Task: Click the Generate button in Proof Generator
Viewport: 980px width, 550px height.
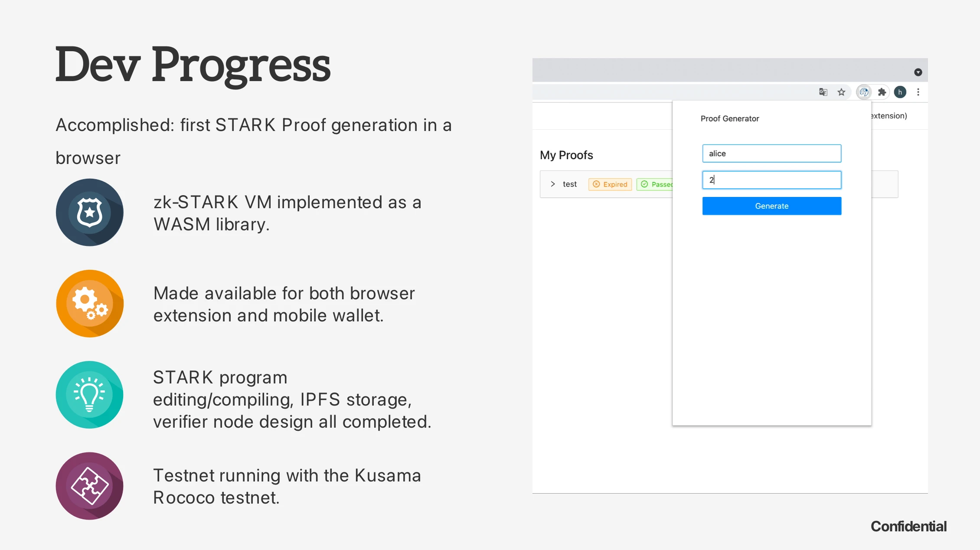Action: 772,206
